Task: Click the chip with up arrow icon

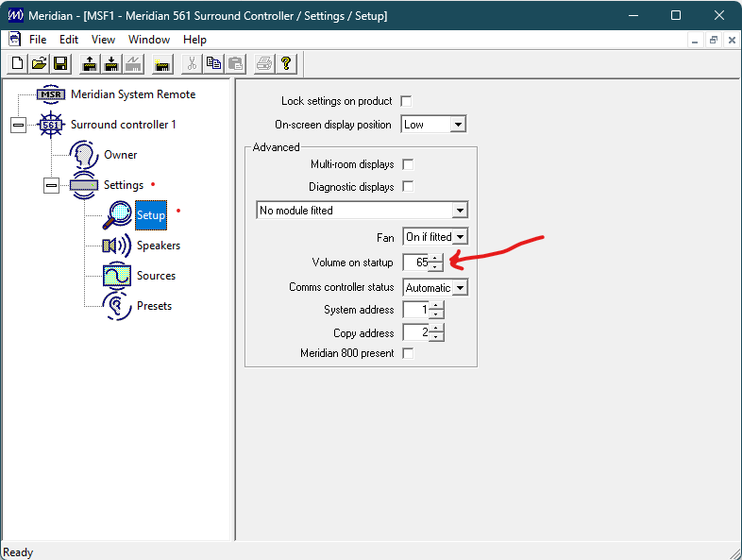Action: tap(90, 63)
